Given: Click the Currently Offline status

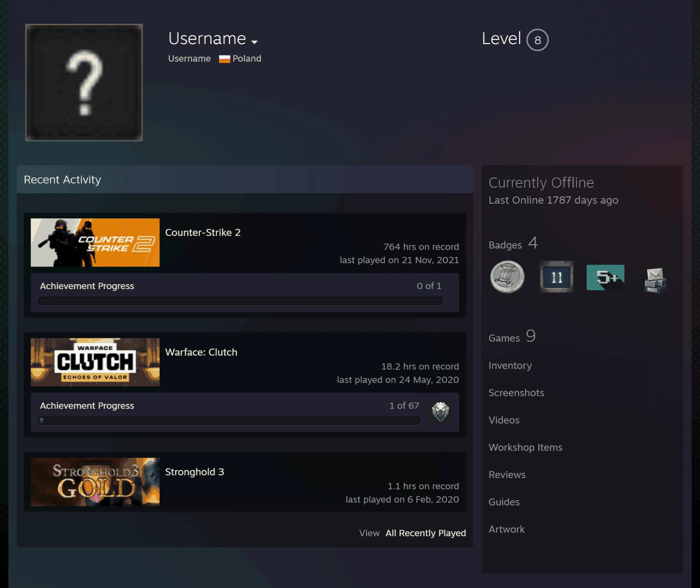Looking at the screenshot, I should click(x=541, y=183).
